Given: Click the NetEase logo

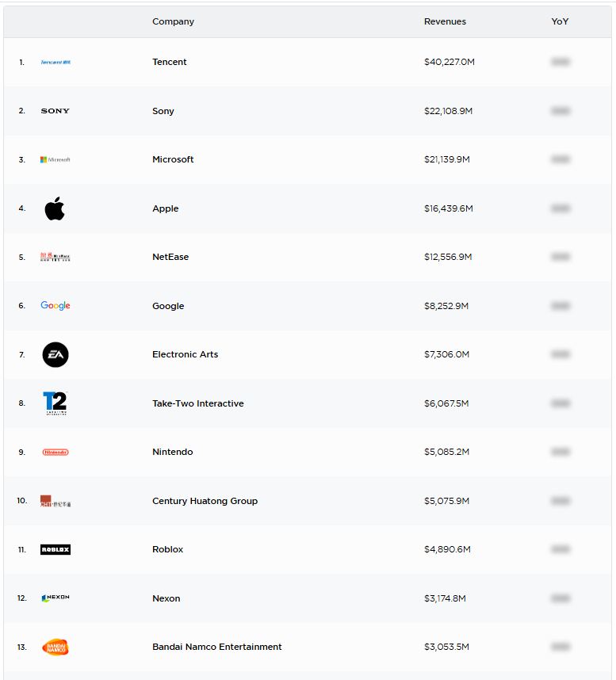Looking at the screenshot, I should [x=55, y=257].
